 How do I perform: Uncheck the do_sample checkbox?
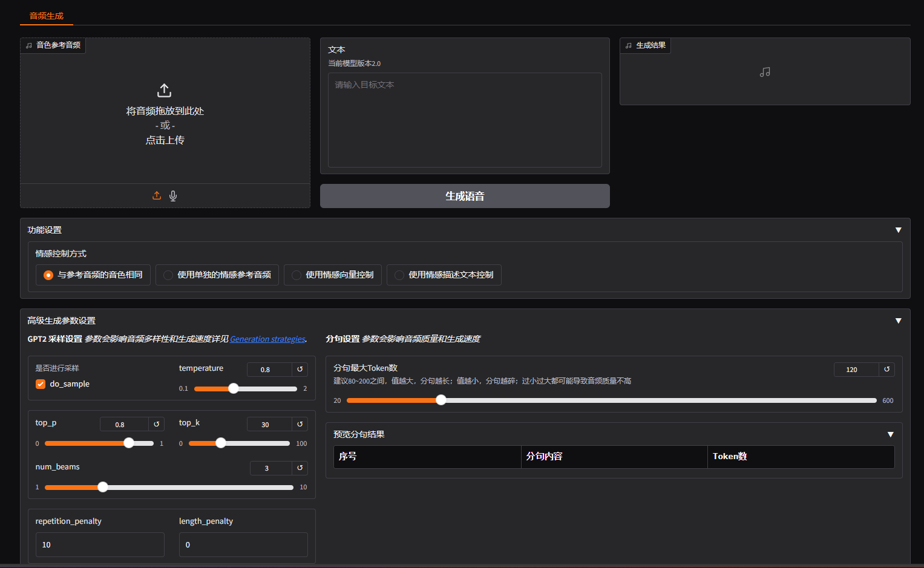click(41, 384)
